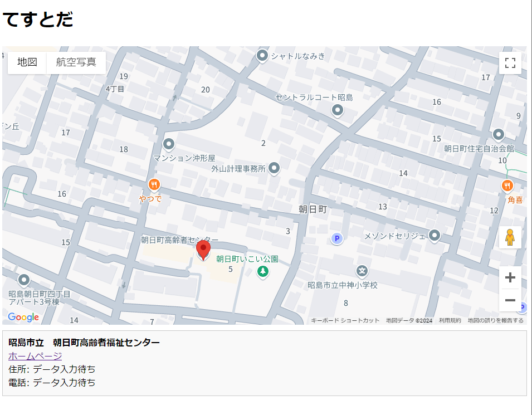Image resolution: width=532 pixels, height=415 pixels.
Task: Switch to 地図 map view
Action: [27, 62]
